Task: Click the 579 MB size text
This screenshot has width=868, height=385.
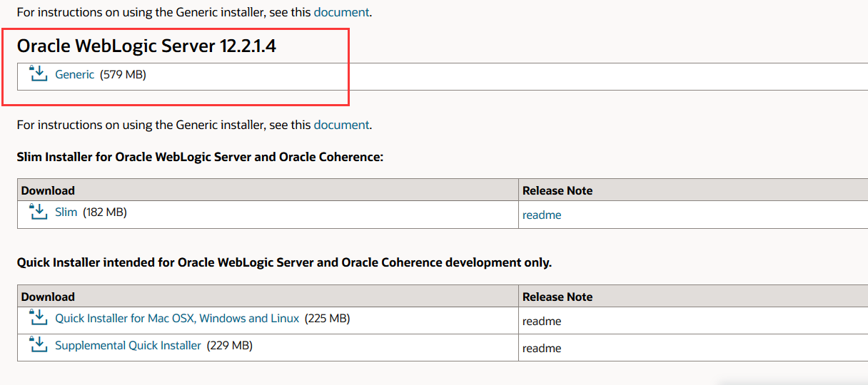Action: pos(123,74)
